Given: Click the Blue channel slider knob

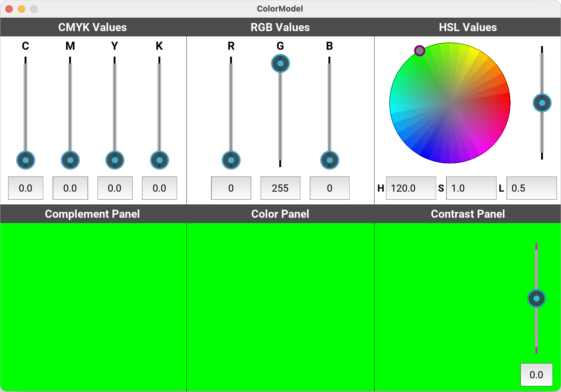Looking at the screenshot, I should coord(330,160).
